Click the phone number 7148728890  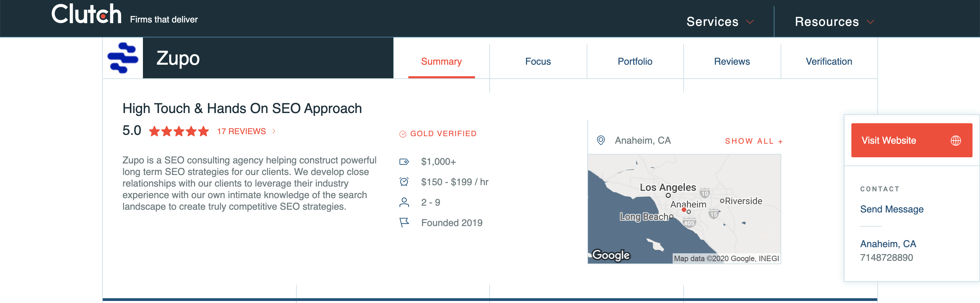click(886, 258)
